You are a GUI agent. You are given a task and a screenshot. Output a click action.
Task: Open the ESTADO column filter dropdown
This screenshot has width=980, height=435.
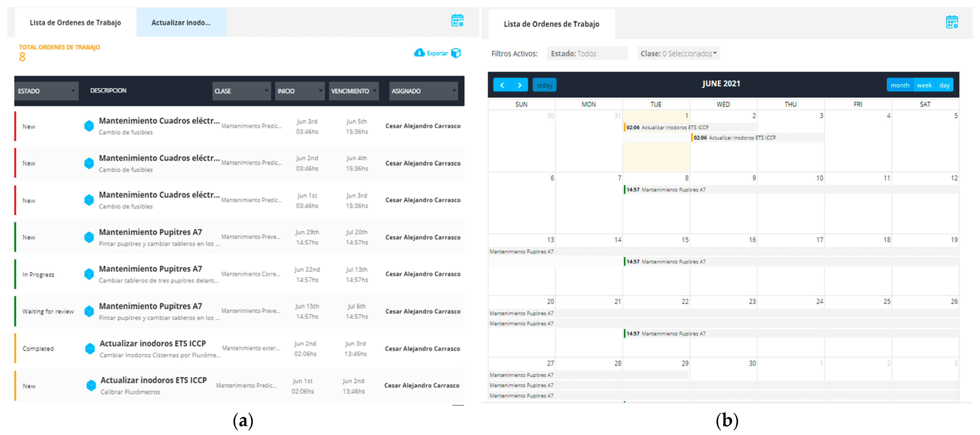(46, 91)
